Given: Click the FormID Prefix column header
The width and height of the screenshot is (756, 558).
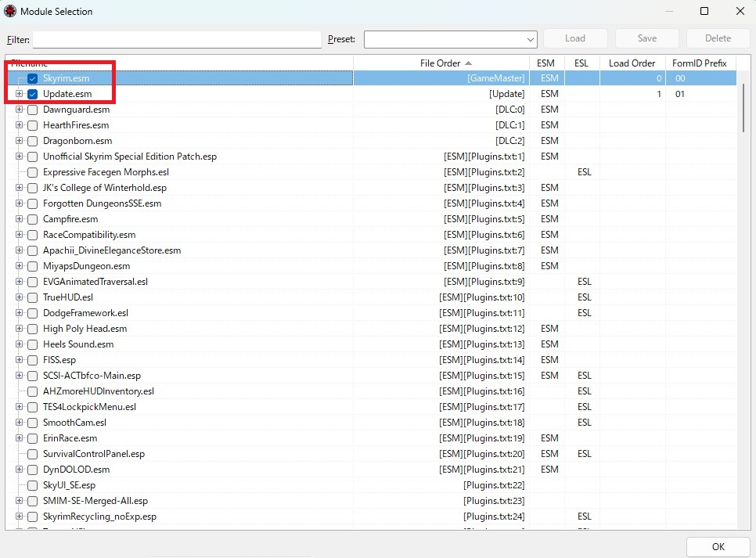Looking at the screenshot, I should tap(699, 63).
